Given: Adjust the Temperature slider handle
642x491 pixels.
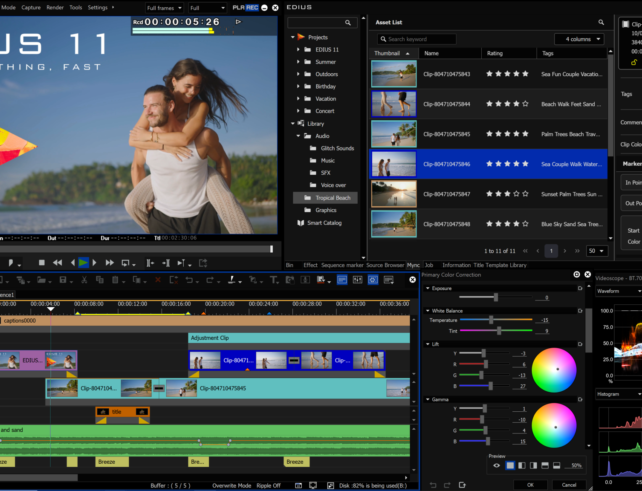Looking at the screenshot, I should [491, 320].
